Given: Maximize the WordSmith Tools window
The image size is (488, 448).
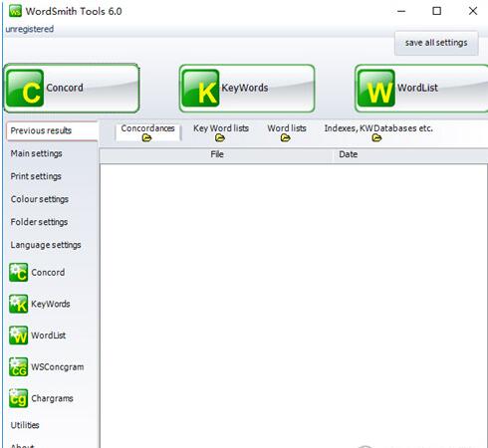Looking at the screenshot, I should [437, 11].
